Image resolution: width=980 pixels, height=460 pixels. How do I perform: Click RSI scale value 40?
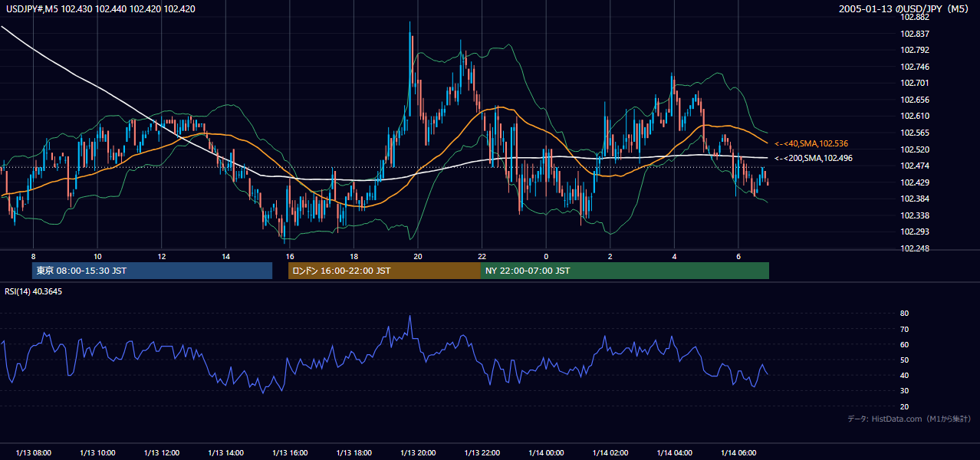(x=904, y=375)
